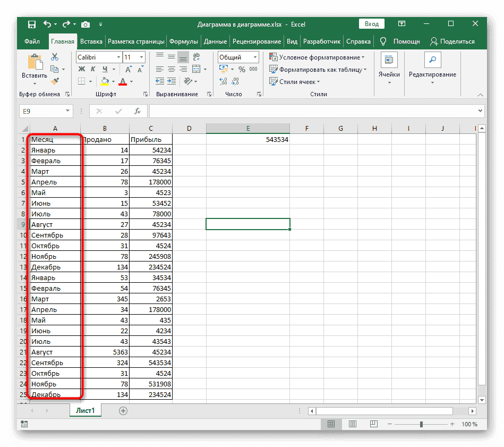Viewport: 504px width, 447px height.
Task: Click the Percent style icon
Action: (242, 70)
